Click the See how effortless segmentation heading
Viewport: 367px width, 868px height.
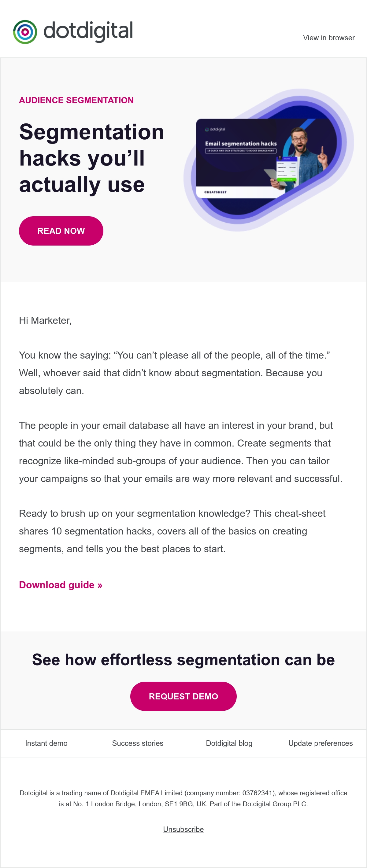click(183, 659)
